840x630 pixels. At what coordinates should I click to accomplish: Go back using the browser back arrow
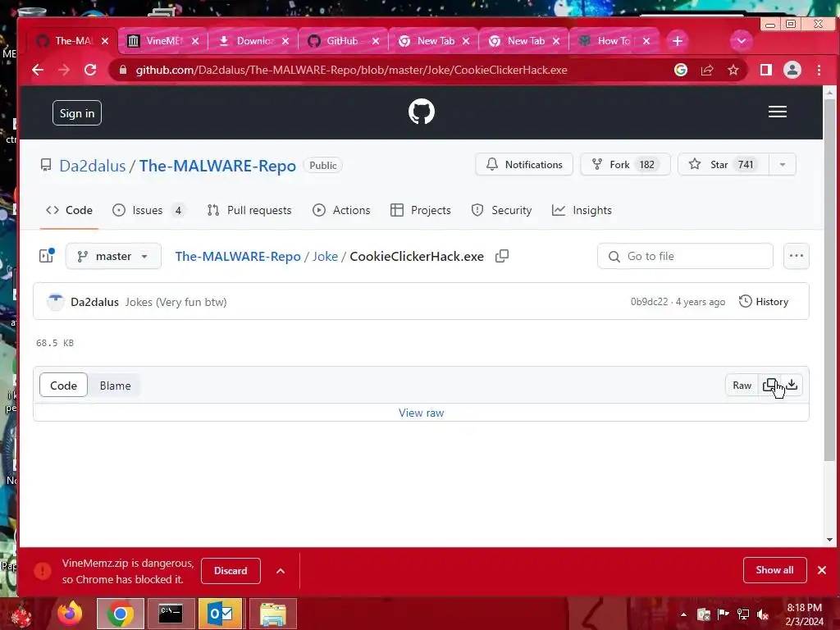(38, 70)
